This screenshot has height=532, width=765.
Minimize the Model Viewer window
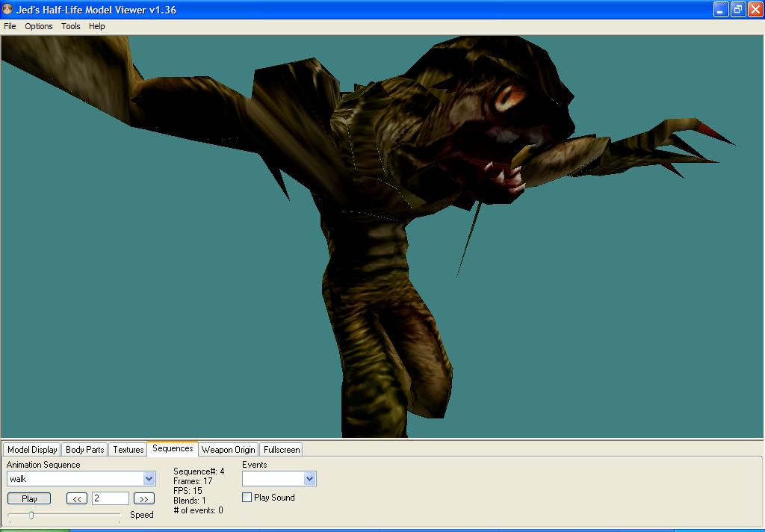tap(721, 9)
